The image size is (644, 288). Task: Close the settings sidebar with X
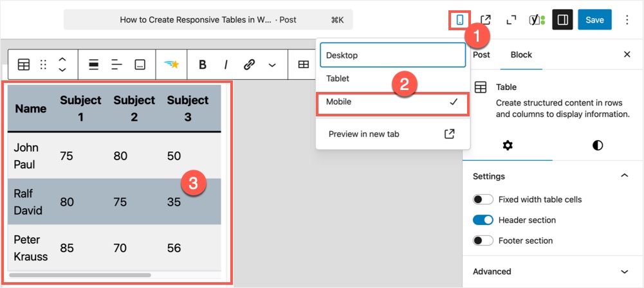627,55
